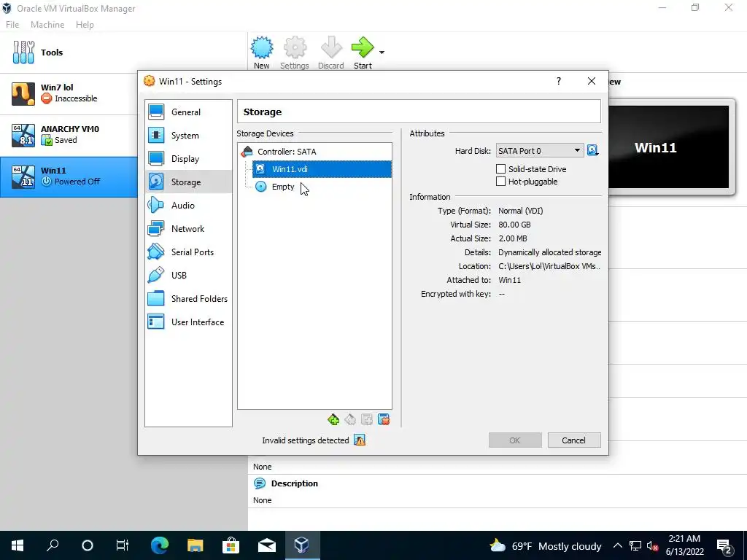Show hidden tray icons chevron
This screenshot has height=560, width=747.
[617, 545]
